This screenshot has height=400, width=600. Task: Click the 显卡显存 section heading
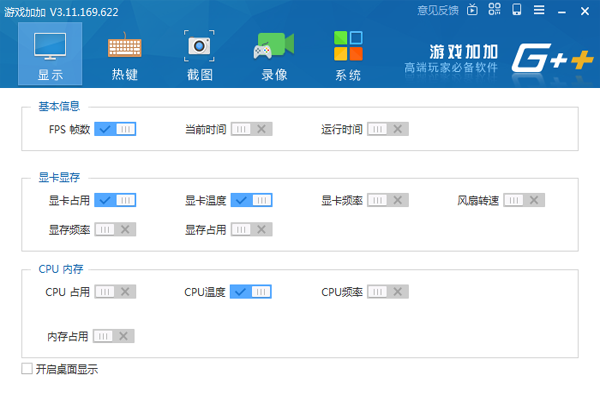(x=59, y=177)
